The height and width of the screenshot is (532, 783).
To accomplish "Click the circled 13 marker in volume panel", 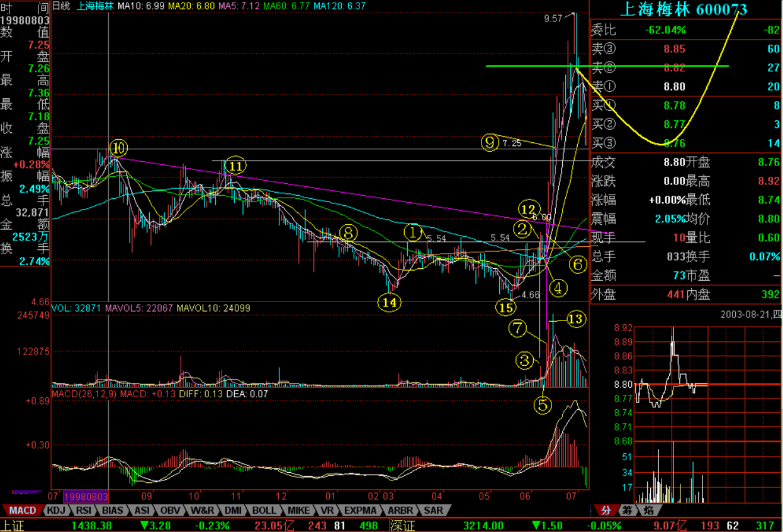I will (x=575, y=319).
